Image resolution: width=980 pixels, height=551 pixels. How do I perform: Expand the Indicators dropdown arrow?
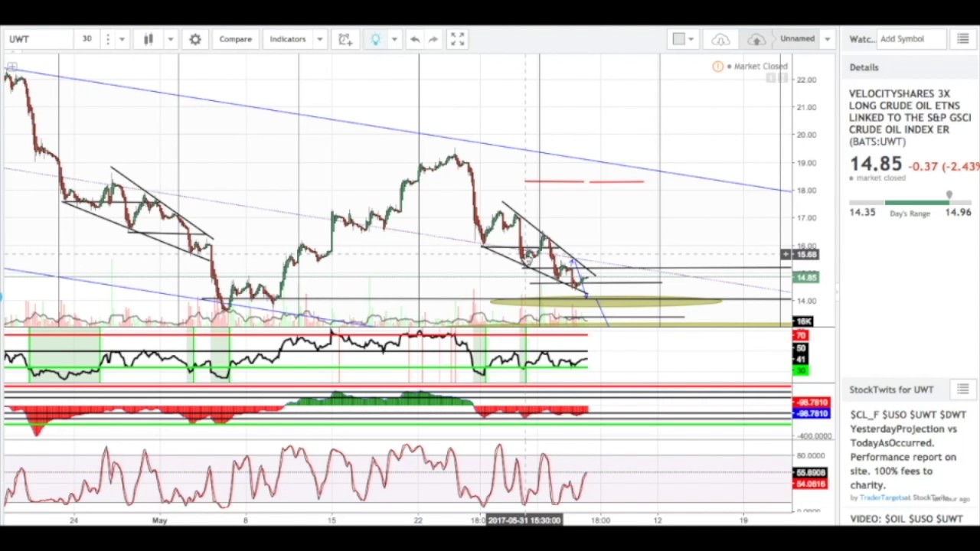click(320, 39)
